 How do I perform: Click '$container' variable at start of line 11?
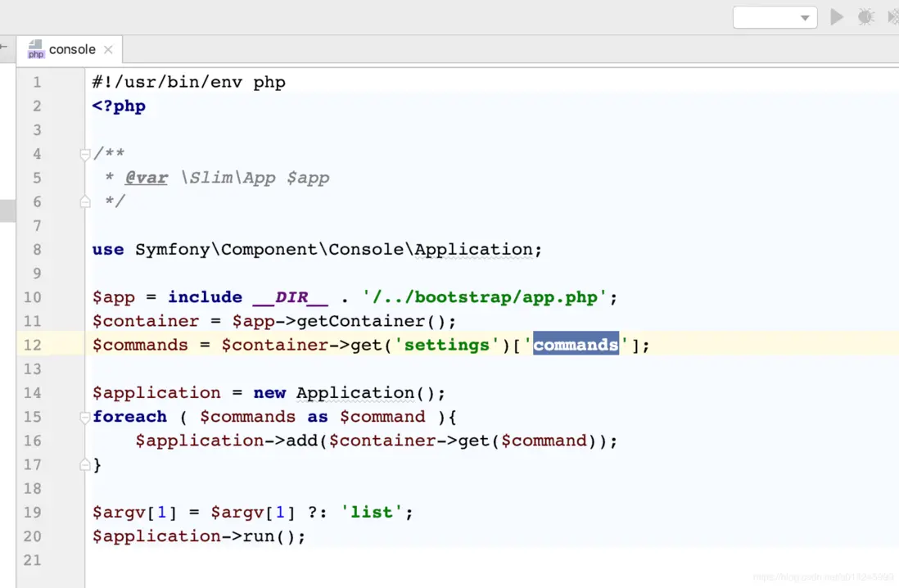pyautogui.click(x=146, y=321)
